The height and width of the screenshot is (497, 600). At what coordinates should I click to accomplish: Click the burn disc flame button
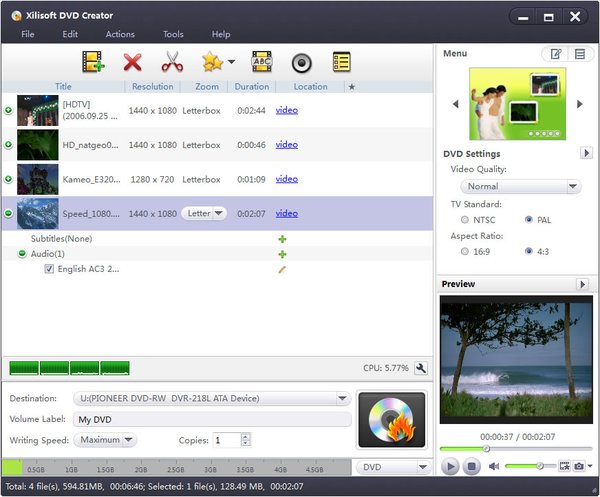pos(391,419)
